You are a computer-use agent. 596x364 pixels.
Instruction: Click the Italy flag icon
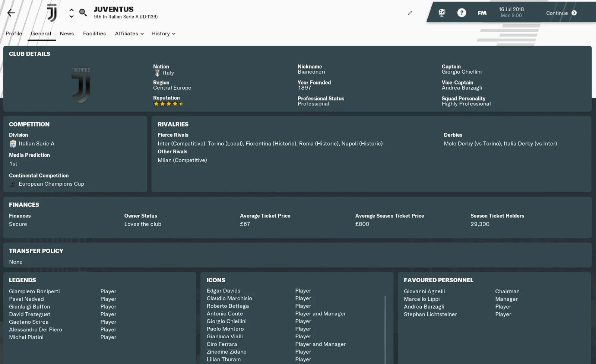tap(157, 73)
